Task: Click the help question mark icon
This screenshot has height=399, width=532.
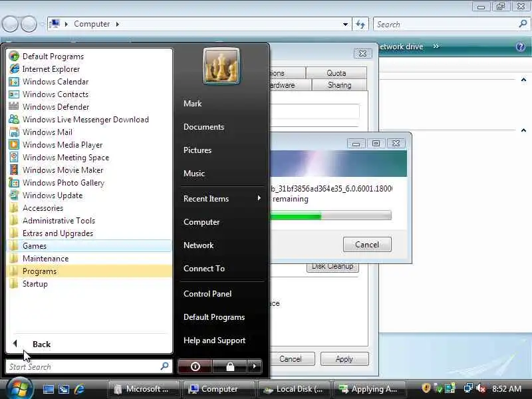Action: 521,47
